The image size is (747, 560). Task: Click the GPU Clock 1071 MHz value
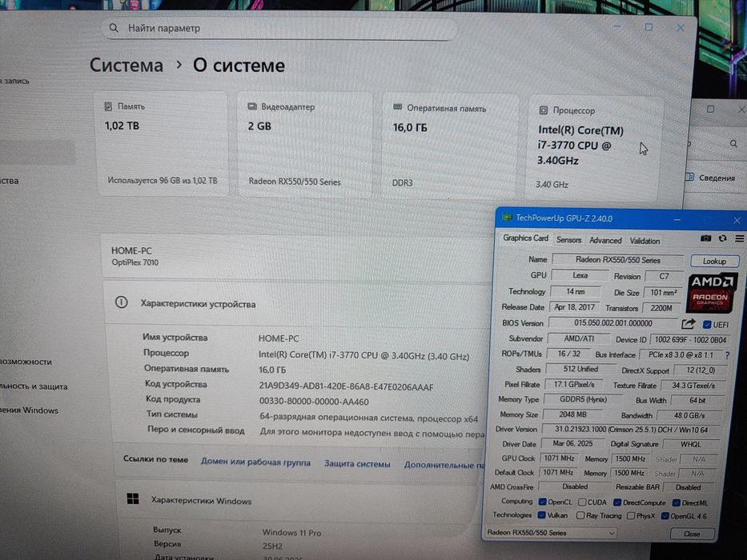pyautogui.click(x=558, y=458)
